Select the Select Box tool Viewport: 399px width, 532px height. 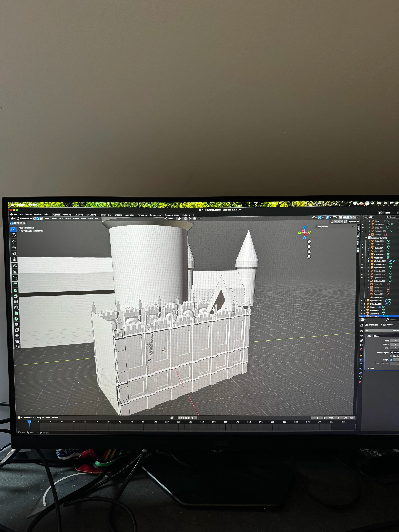pyautogui.click(x=14, y=229)
